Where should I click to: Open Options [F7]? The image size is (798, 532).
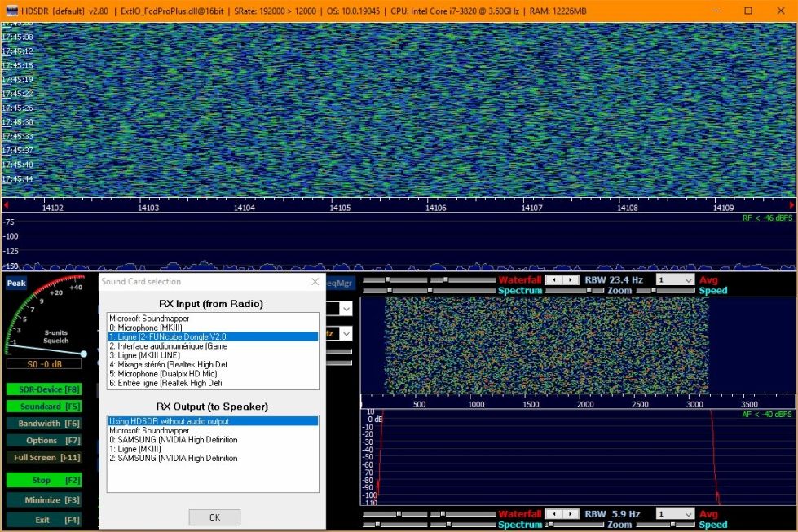[44, 441]
